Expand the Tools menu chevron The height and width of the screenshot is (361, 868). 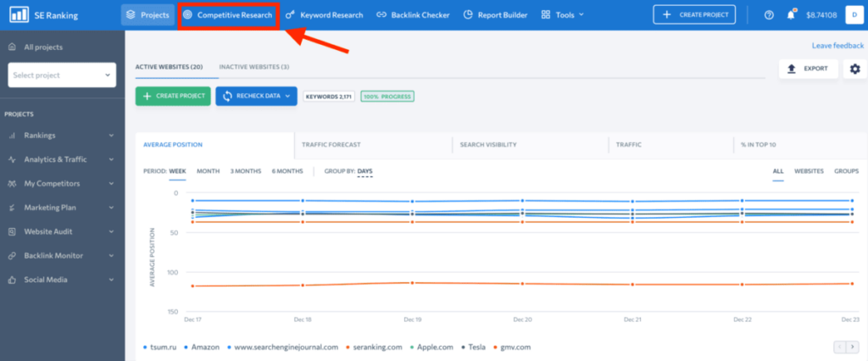point(581,15)
